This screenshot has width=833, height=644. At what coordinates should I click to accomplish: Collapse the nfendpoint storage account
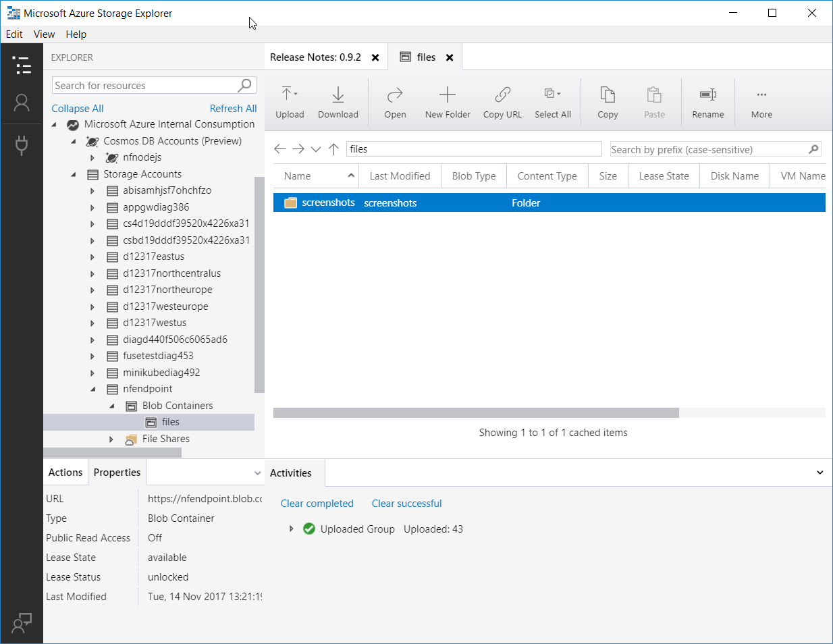coord(92,389)
